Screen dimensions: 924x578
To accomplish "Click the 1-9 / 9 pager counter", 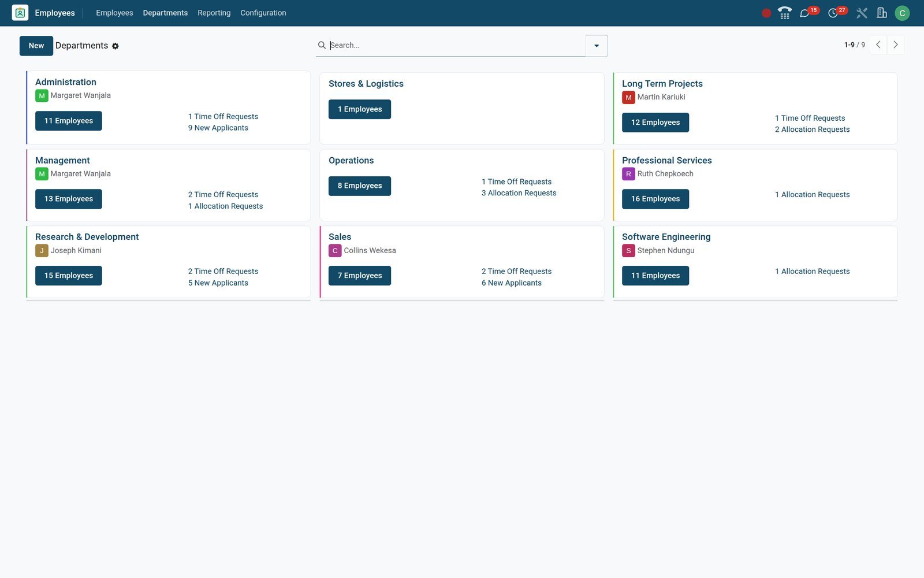I will [x=854, y=45].
